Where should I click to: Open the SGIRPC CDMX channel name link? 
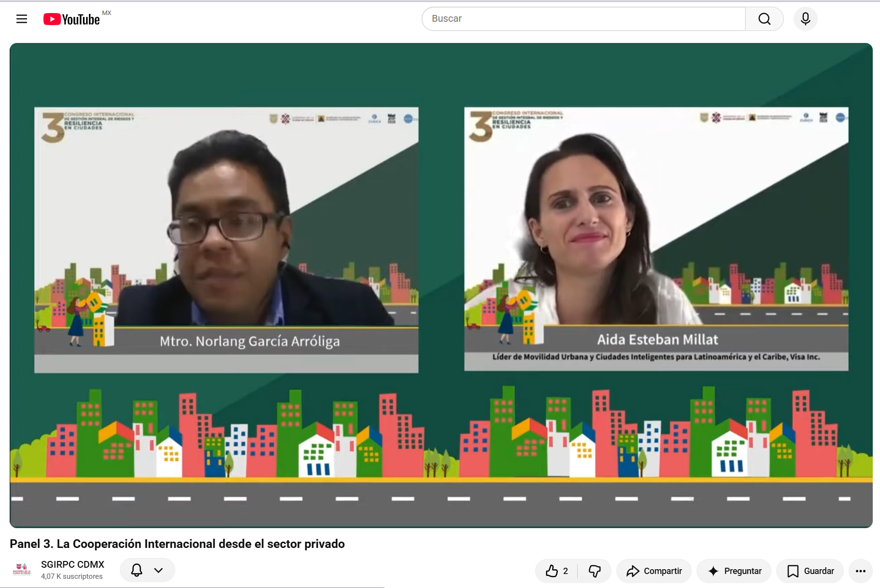72,564
